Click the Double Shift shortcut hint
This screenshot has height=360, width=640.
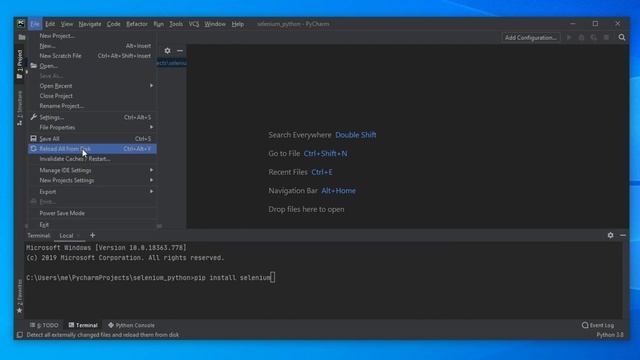(356, 135)
